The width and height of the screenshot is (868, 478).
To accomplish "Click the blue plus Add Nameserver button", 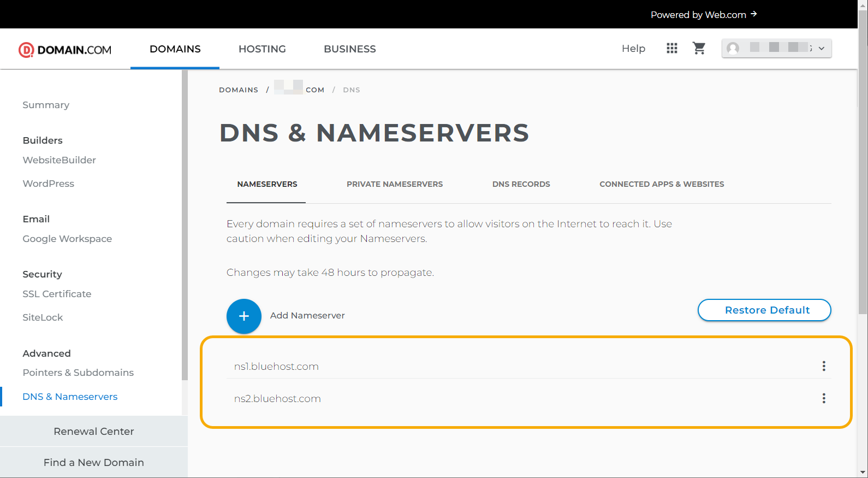I will pos(244,316).
